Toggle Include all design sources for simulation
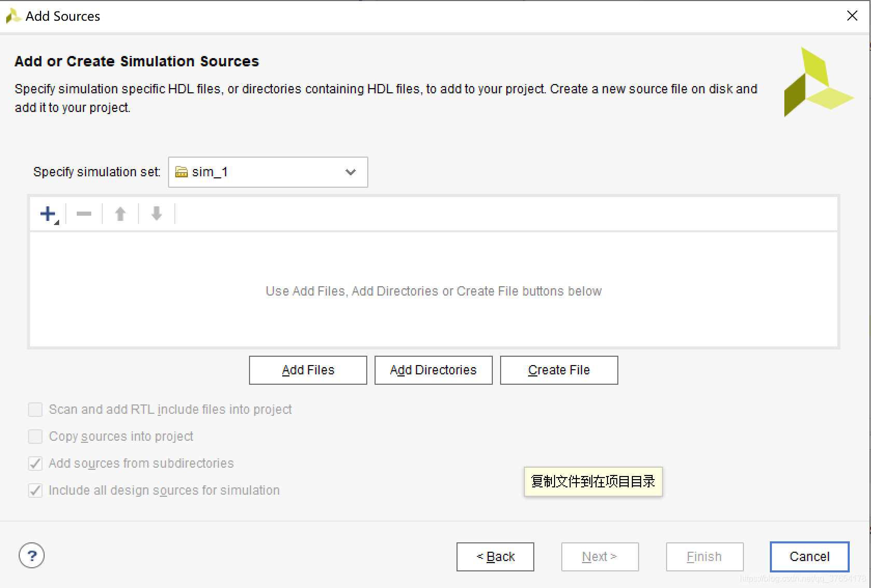The height and width of the screenshot is (588, 871). [35, 491]
